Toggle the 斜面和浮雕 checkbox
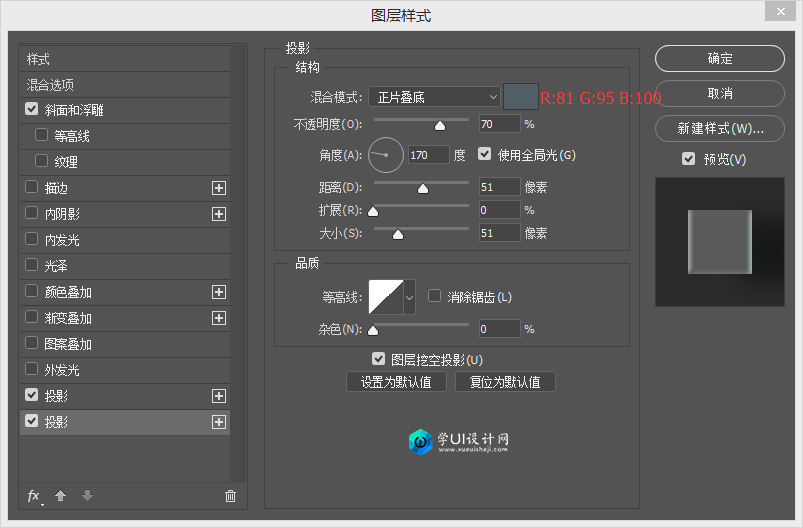The height and width of the screenshot is (528, 803). [x=32, y=110]
